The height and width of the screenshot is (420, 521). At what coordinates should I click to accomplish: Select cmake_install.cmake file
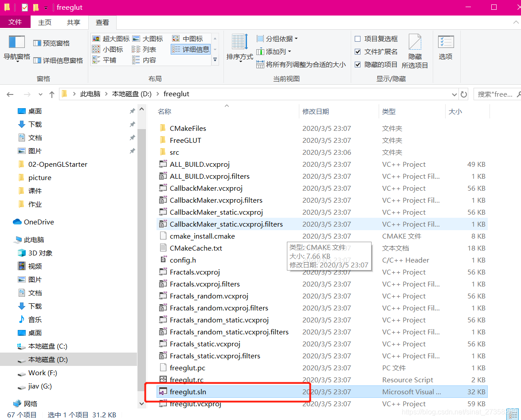[x=321, y=236]
